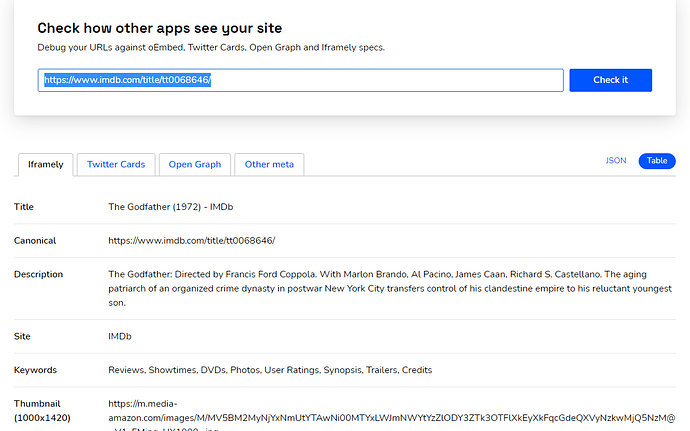The width and height of the screenshot is (690, 431).
Task: Click the Title row label
Action: pos(24,207)
